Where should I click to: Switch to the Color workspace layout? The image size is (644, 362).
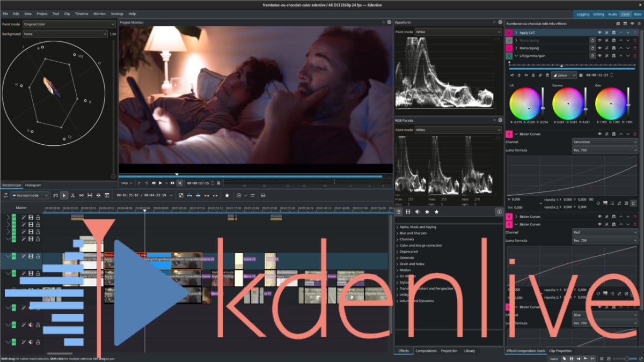pyautogui.click(x=625, y=14)
